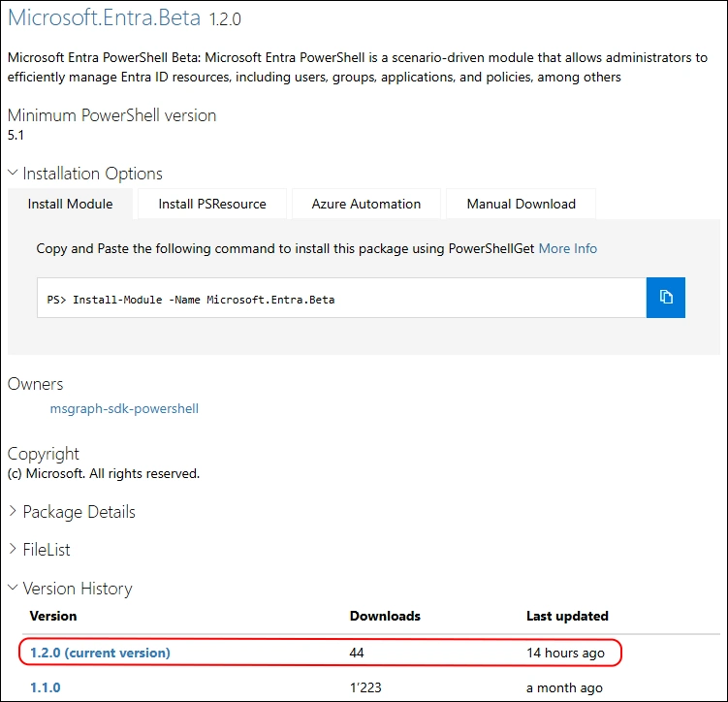Click the Microsoft.Entra.Beta package title
The width and height of the screenshot is (728, 702).
click(105, 18)
